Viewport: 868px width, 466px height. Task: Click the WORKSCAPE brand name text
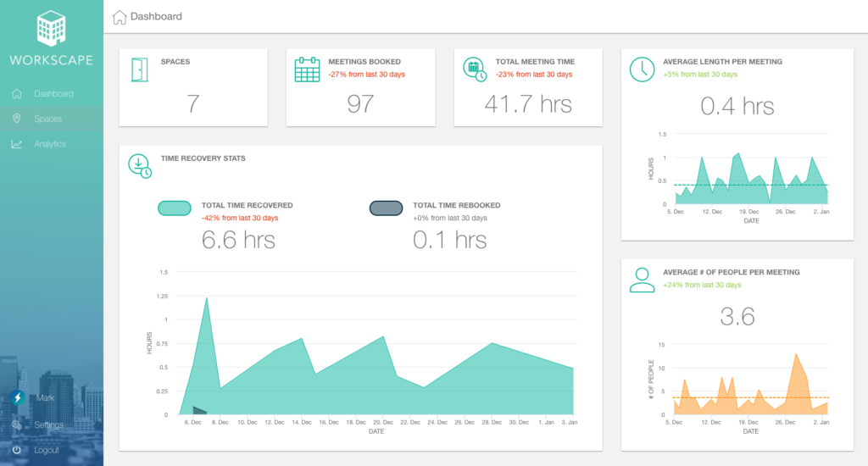(x=52, y=60)
